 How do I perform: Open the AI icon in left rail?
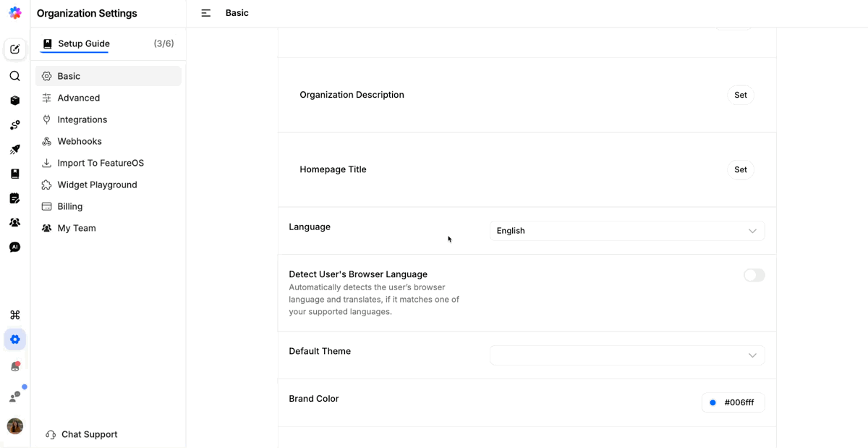click(x=14, y=248)
